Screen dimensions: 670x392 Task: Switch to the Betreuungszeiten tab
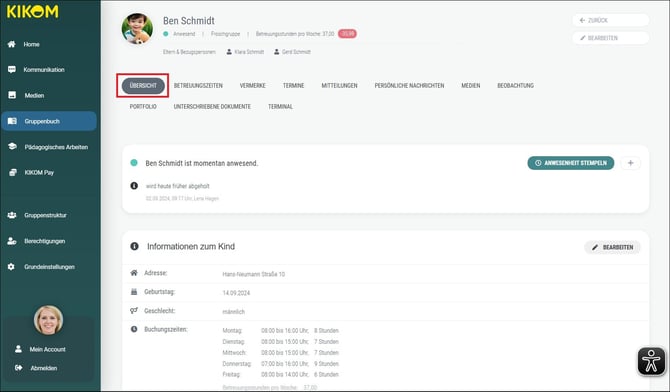tap(198, 85)
